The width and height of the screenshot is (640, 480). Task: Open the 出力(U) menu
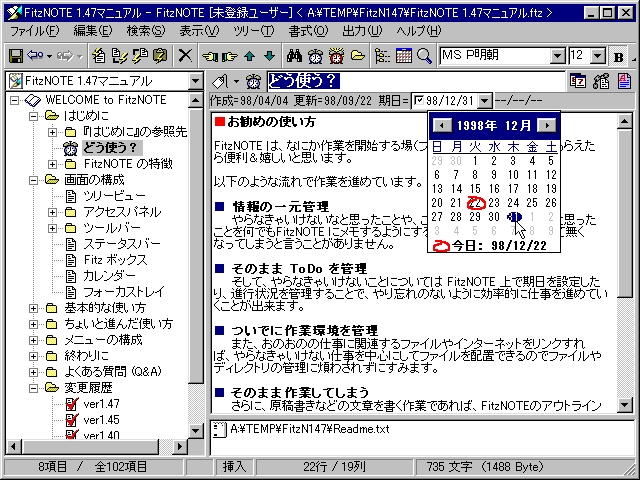click(x=362, y=31)
